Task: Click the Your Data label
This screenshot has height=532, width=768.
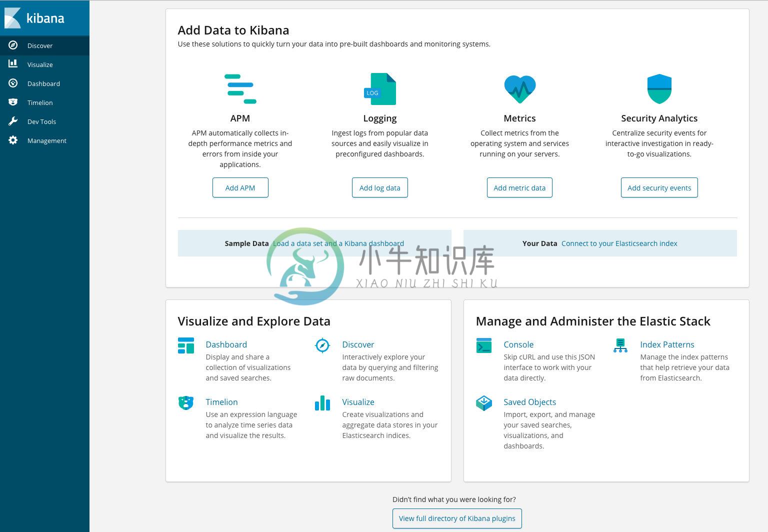Action: (540, 243)
